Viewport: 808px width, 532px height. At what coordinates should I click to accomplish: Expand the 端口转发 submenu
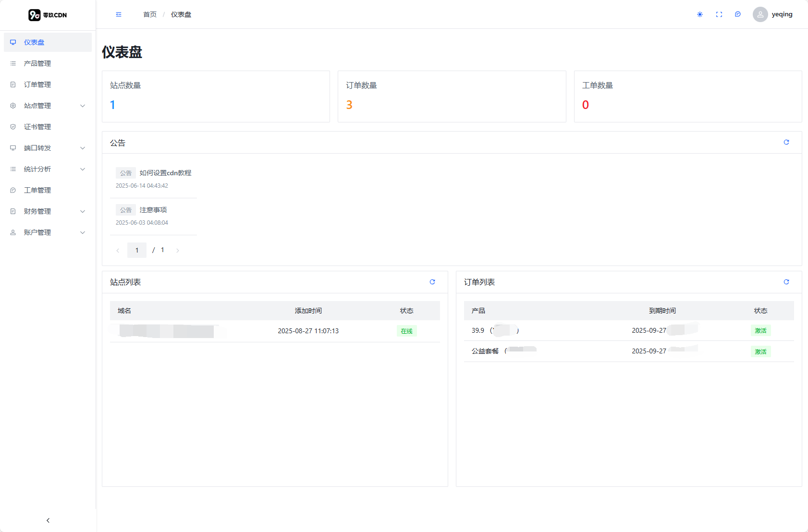[x=48, y=148]
